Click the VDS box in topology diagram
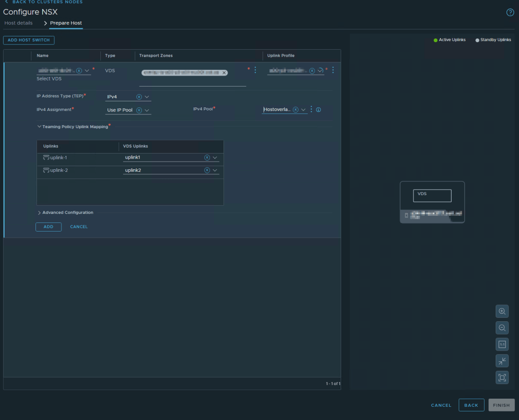519x420 pixels. pos(432,196)
